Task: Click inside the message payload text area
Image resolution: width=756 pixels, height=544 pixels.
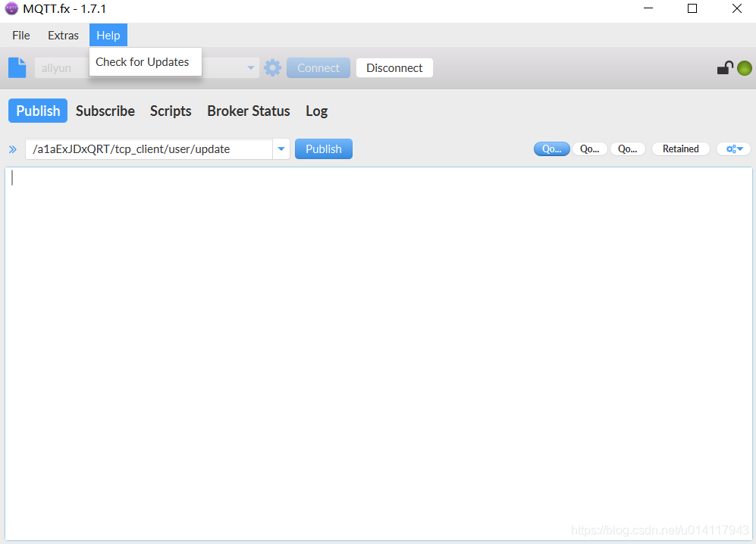Action: click(378, 354)
